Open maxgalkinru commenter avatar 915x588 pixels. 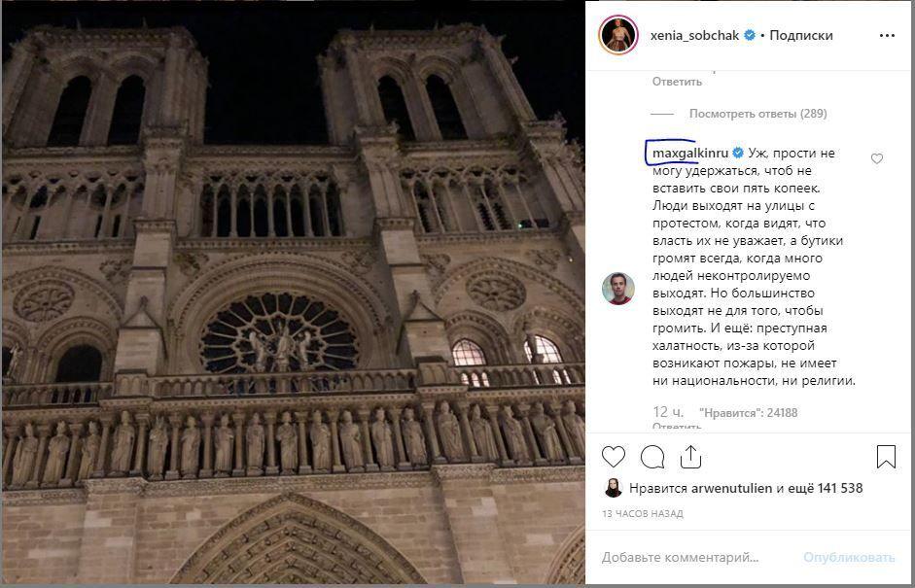point(618,288)
